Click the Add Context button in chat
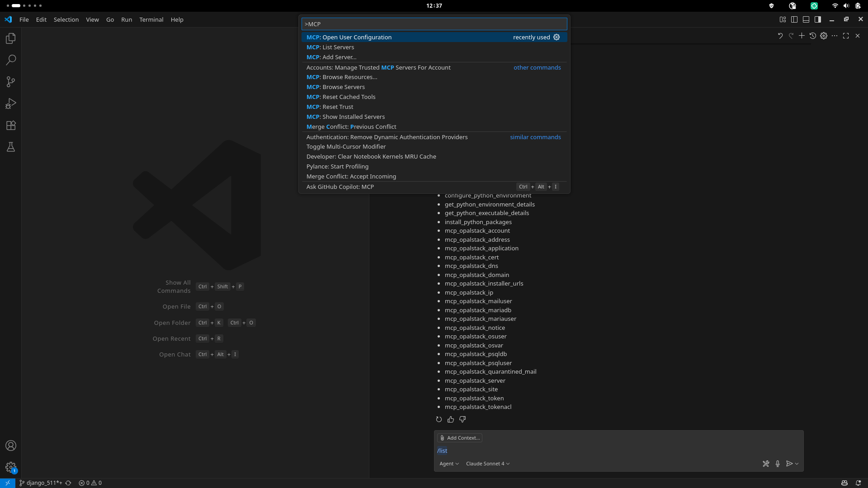 459,437
